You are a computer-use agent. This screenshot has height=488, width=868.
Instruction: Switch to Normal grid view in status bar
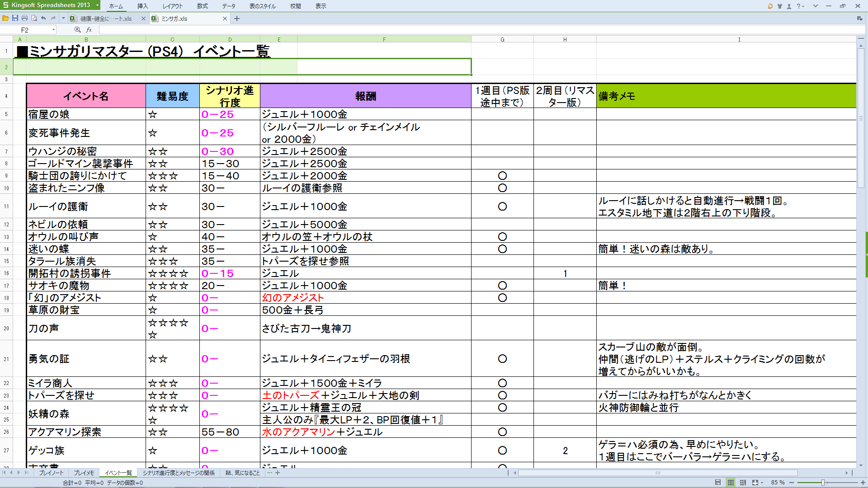[x=731, y=483]
